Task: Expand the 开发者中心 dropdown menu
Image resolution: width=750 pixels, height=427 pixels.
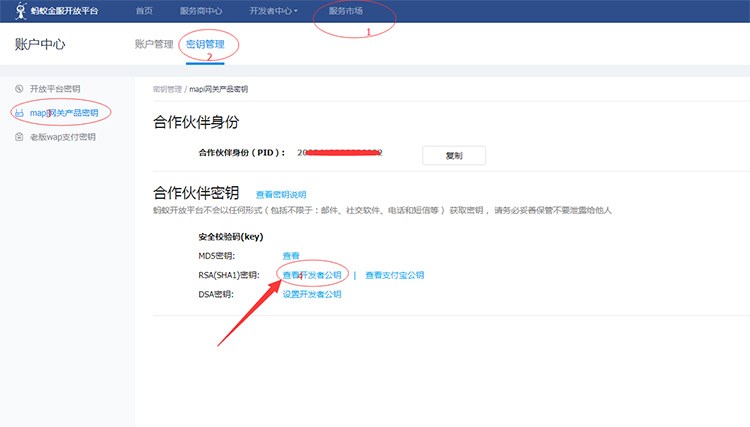Action: click(273, 11)
